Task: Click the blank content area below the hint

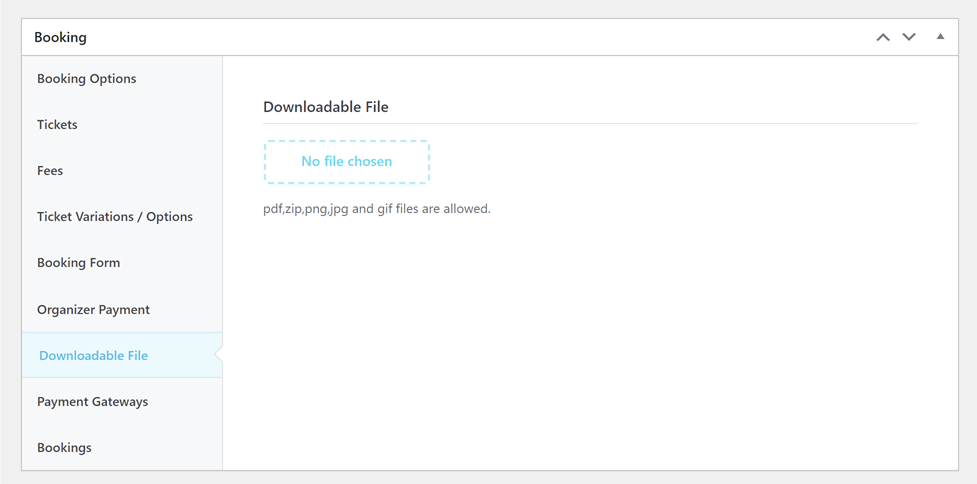Action: pyautogui.click(x=590, y=340)
